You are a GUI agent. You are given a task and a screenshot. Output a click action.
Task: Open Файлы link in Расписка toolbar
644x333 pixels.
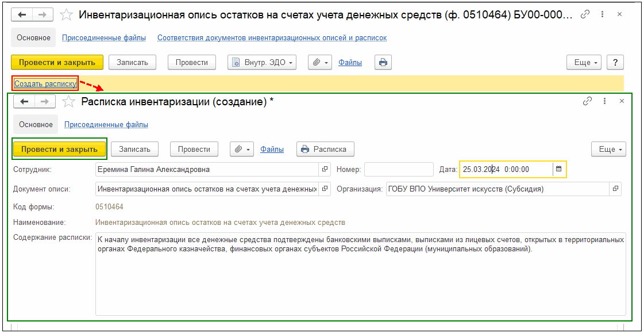coord(272,149)
